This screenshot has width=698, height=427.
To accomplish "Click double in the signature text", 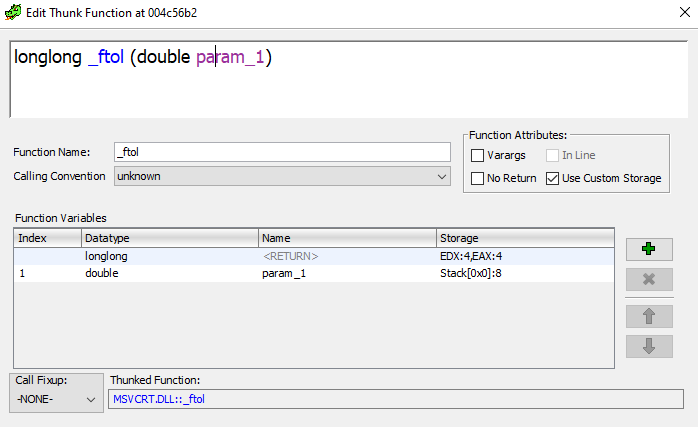I will [163, 57].
